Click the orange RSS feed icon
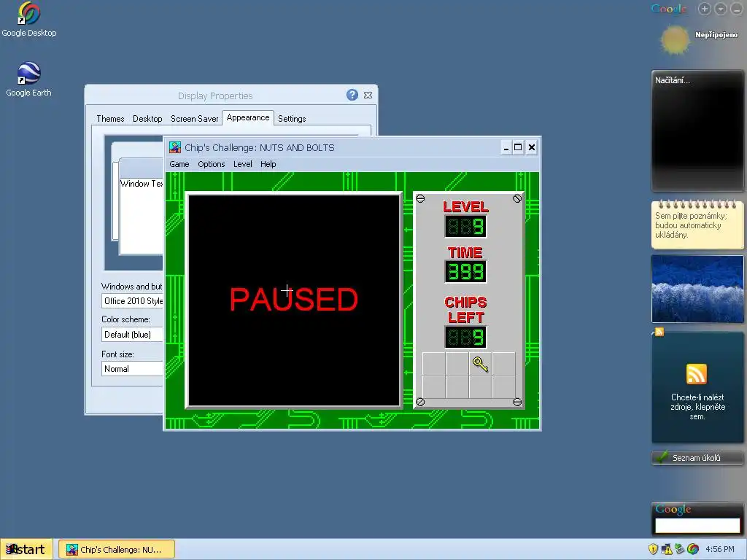This screenshot has width=747, height=560. pyautogui.click(x=697, y=374)
